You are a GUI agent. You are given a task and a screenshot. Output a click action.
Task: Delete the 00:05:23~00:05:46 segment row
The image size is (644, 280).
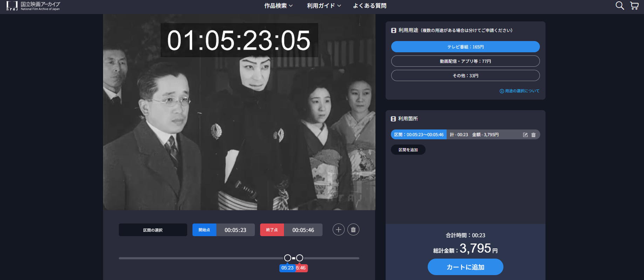tap(533, 135)
